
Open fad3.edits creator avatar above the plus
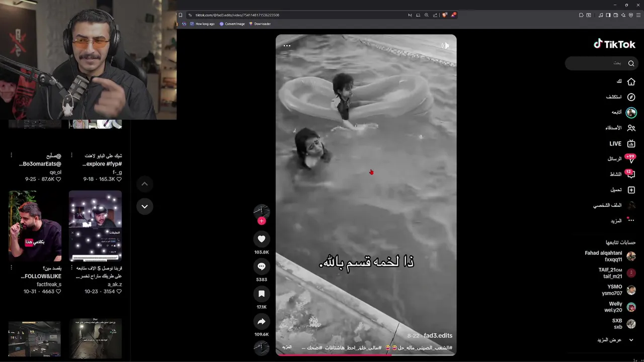coord(261,211)
